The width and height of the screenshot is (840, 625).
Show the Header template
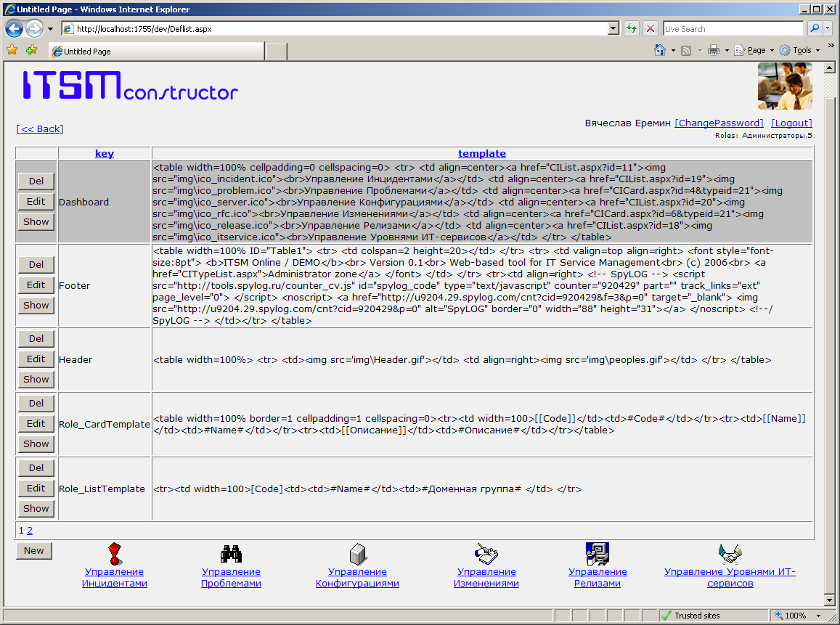(36, 379)
